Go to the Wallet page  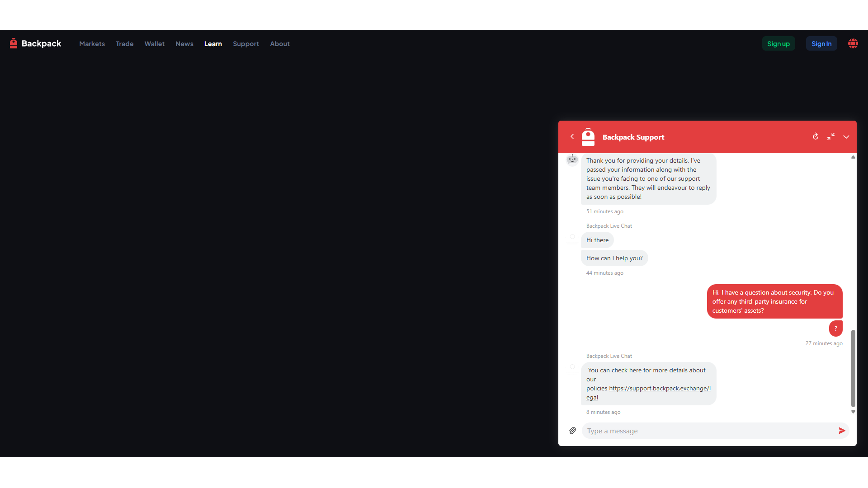[x=155, y=44]
